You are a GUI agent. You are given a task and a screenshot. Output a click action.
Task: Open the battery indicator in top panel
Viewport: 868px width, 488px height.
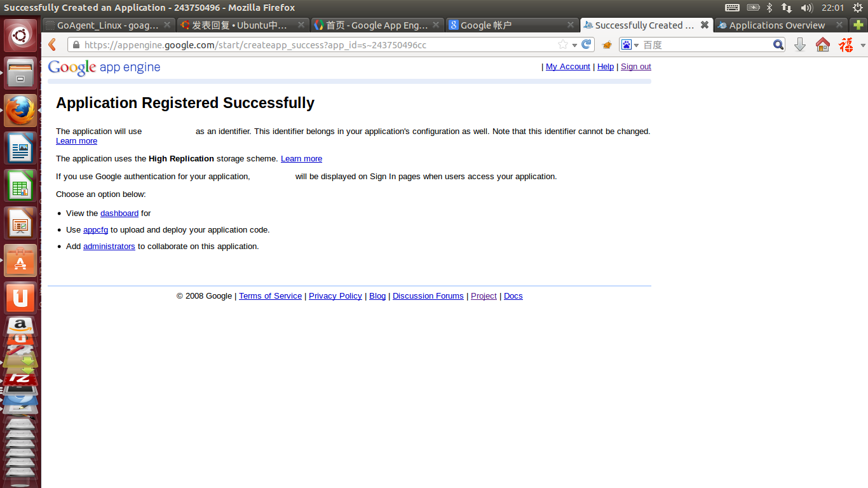[753, 8]
